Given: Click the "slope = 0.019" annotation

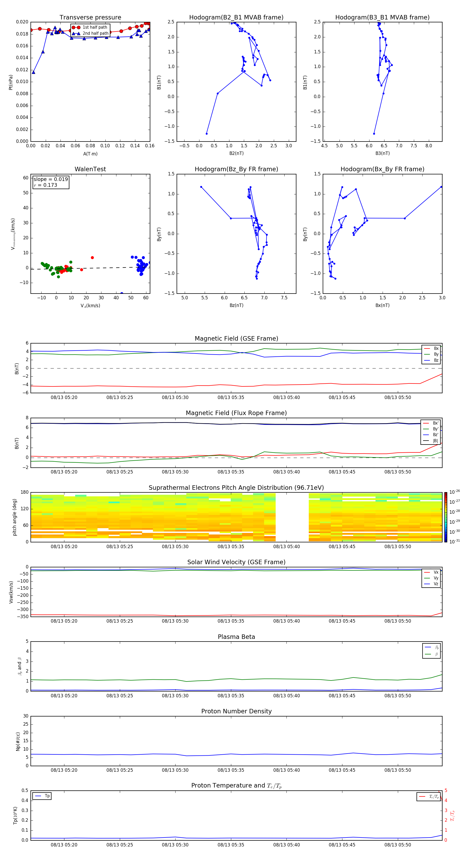Looking at the screenshot, I should 50,179.
